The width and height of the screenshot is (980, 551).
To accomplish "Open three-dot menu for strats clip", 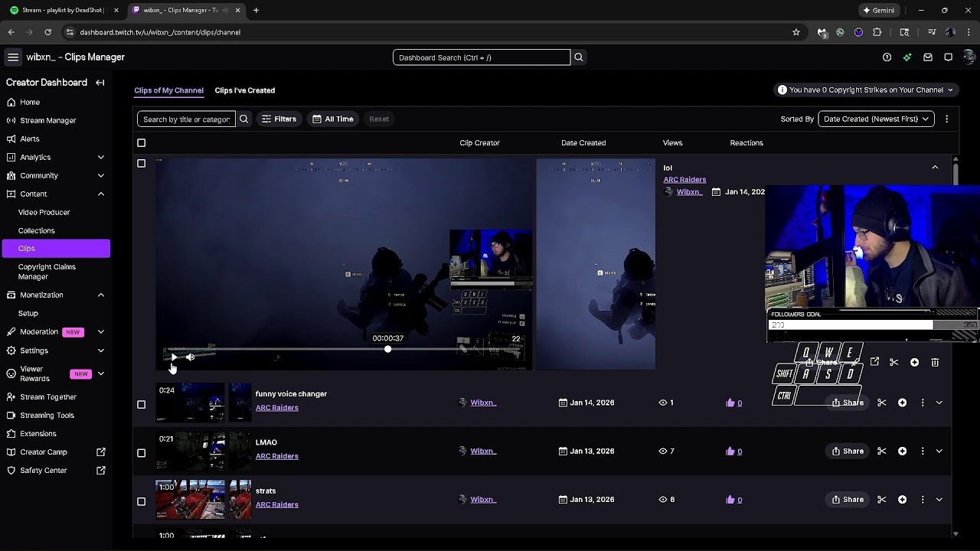I will (x=923, y=500).
